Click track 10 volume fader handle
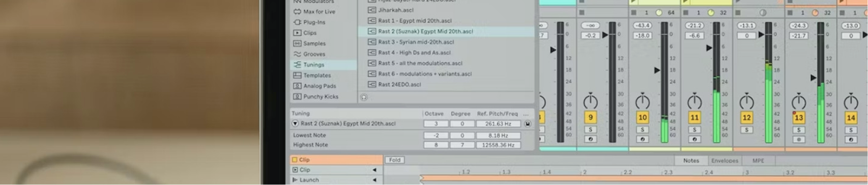 pos(657,70)
